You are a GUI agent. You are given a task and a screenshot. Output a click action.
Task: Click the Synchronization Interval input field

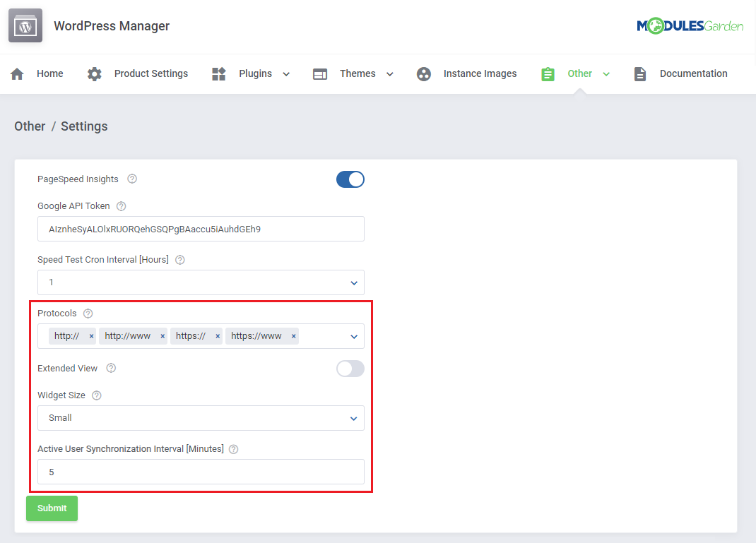pyautogui.click(x=201, y=472)
